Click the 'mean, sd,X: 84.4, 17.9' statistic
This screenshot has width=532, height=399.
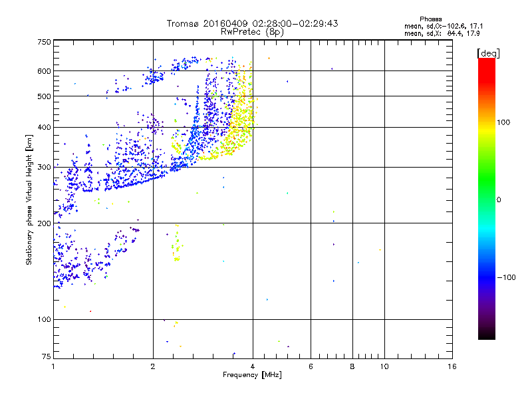(442, 33)
